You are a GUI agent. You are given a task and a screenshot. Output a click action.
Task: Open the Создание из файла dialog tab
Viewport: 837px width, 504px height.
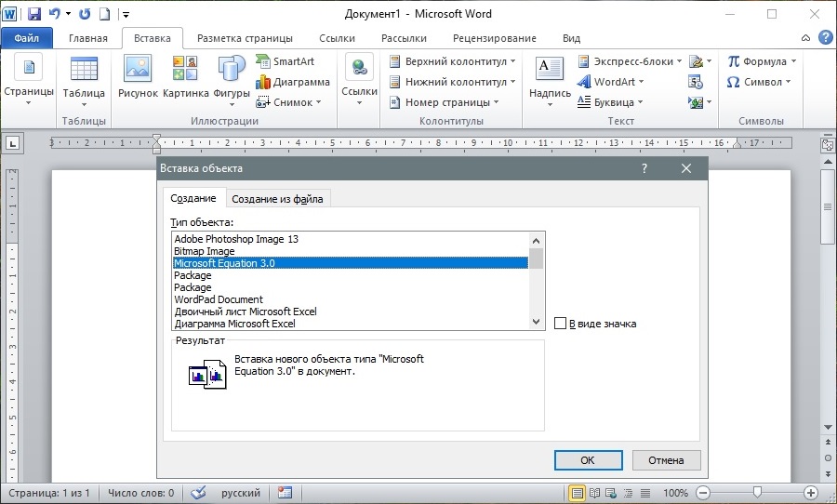(277, 199)
